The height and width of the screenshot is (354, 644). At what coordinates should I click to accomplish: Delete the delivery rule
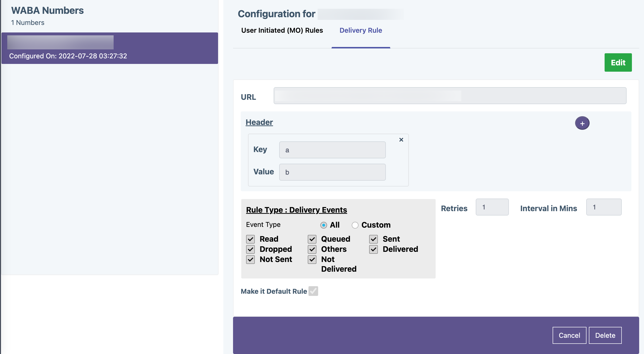[605, 335]
